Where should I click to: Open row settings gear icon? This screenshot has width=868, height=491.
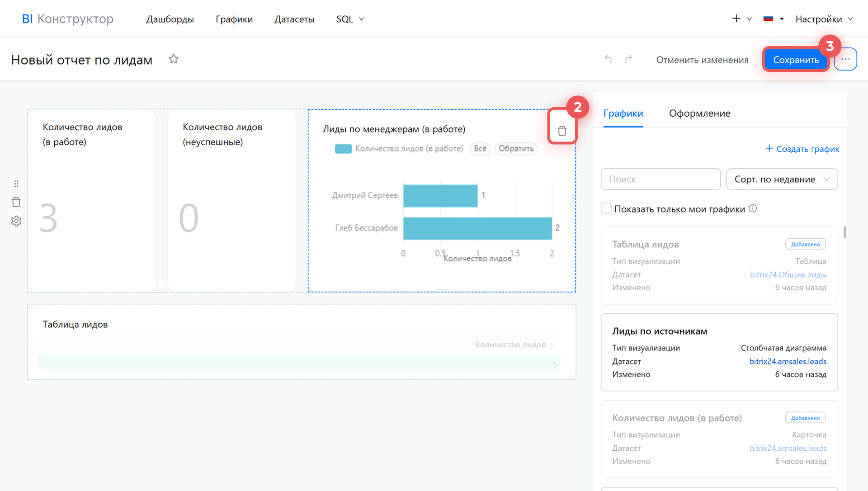16,221
